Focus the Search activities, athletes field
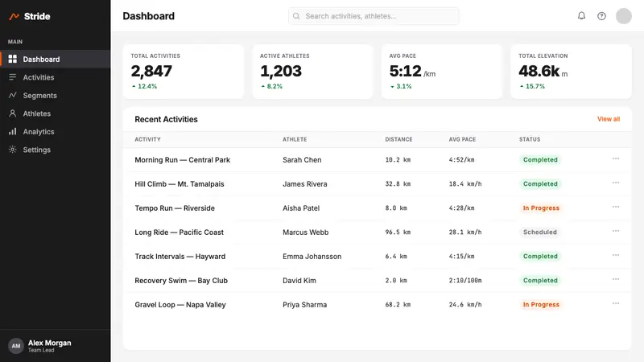This screenshot has height=362, width=644. click(x=374, y=16)
